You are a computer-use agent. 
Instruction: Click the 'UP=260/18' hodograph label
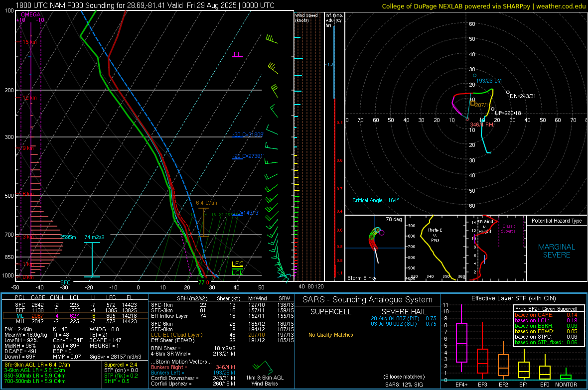(508, 113)
